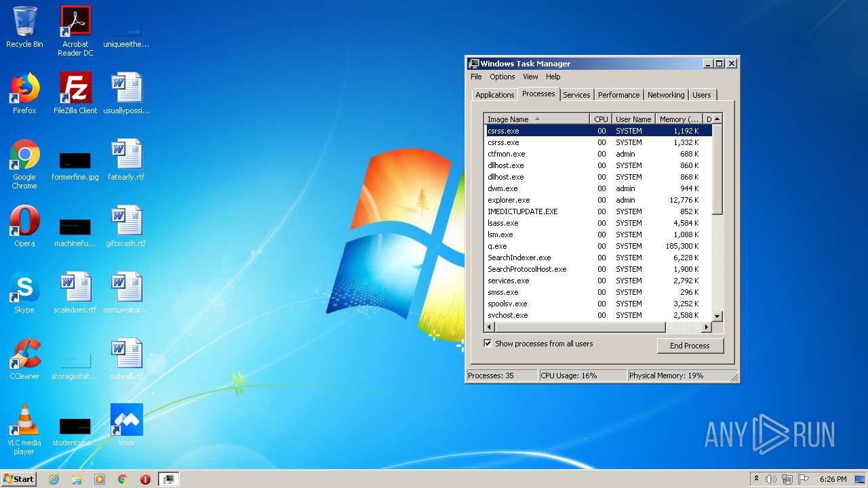Open the Start menu
Image resolution: width=868 pixels, height=488 pixels.
point(19,479)
